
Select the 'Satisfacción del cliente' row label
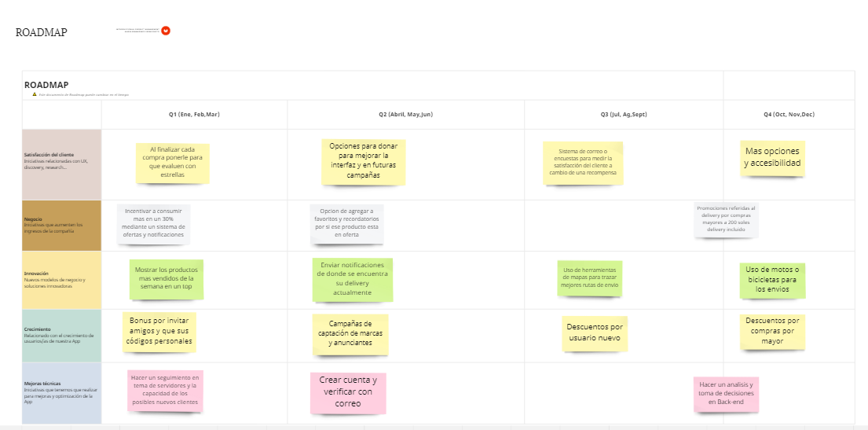[62, 164]
